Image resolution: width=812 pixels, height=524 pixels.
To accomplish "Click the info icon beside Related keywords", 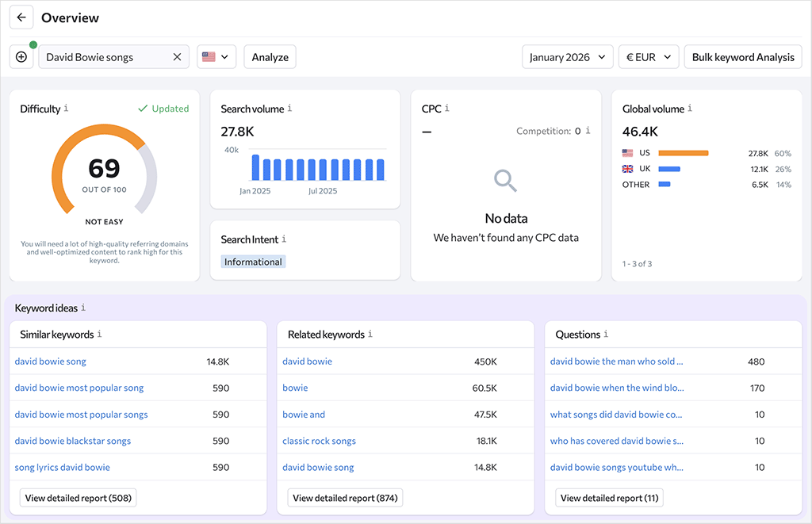I will 370,335.
